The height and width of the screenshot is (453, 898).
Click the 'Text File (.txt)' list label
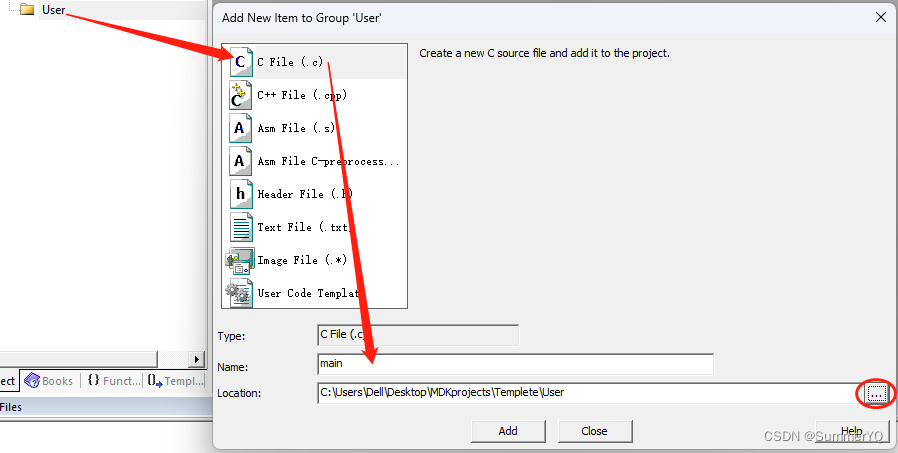pos(304,227)
